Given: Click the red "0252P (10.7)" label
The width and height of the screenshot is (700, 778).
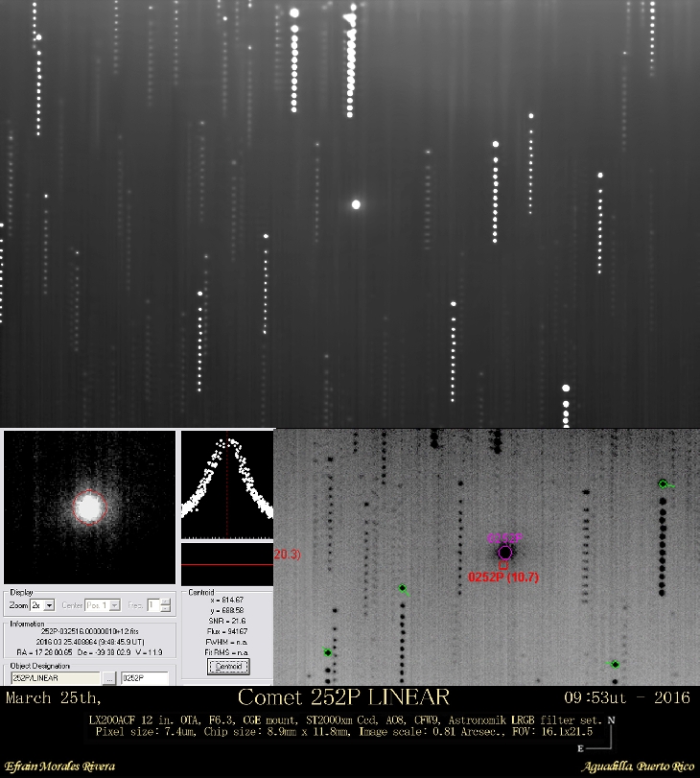Looking at the screenshot, I should 504,578.
